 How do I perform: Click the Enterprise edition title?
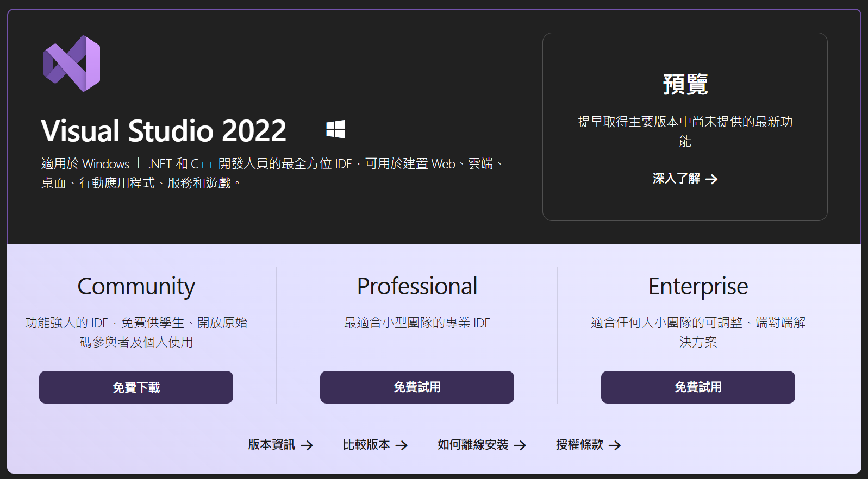pos(698,287)
